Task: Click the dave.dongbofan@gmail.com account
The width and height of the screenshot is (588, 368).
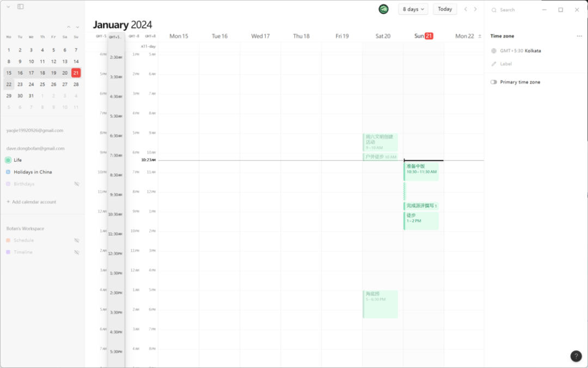Action: (35, 149)
